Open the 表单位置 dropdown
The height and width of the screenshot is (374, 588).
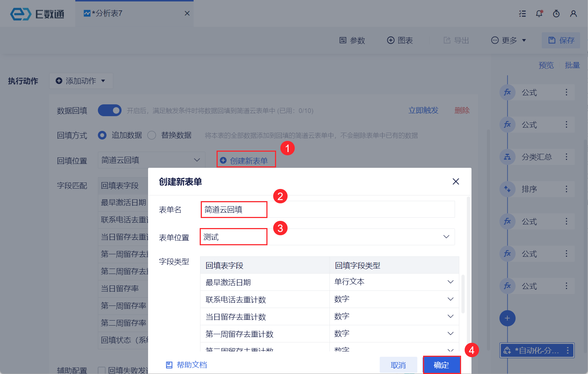[328, 237]
